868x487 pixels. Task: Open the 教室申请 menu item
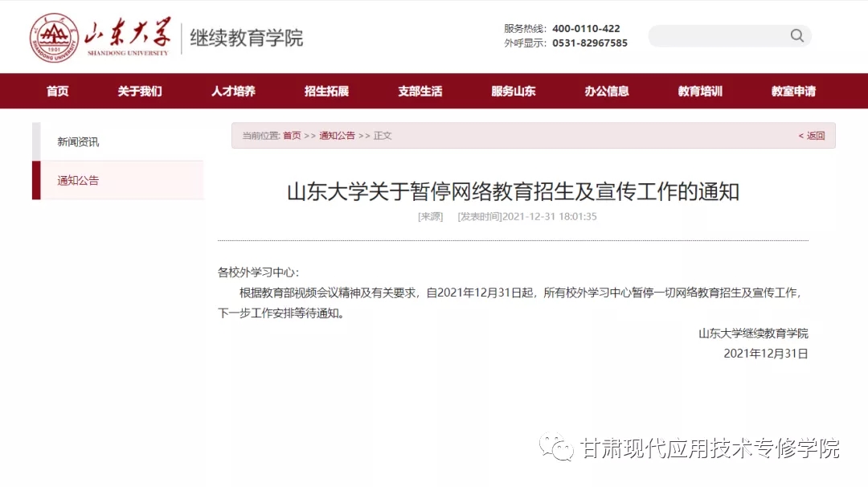tap(793, 91)
